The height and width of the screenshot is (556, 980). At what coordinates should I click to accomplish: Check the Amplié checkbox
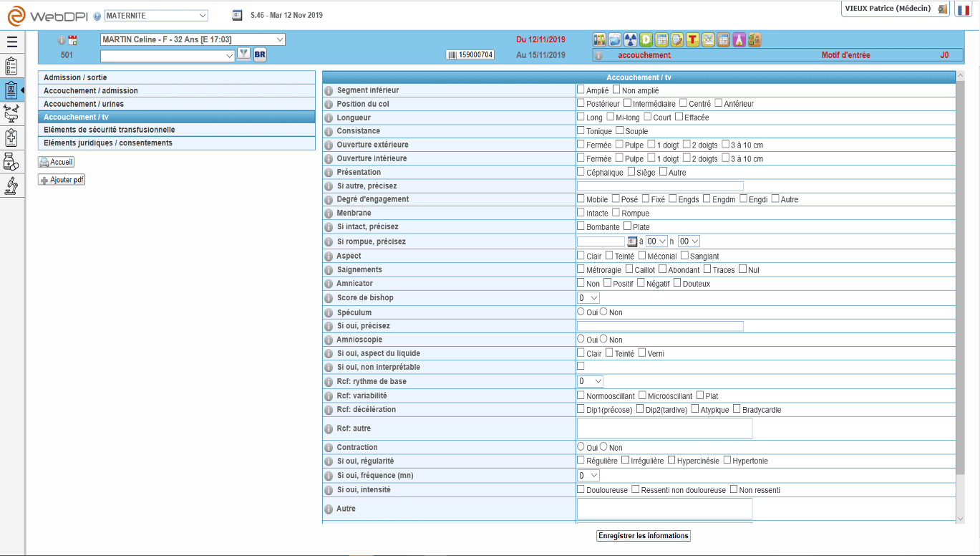[581, 90]
